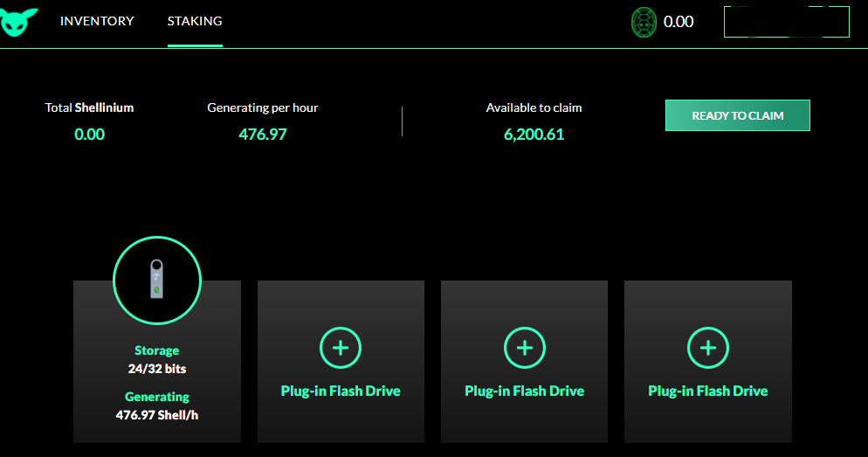Click the alien head logo
The height and width of the screenshot is (457, 868).
pos(18,22)
